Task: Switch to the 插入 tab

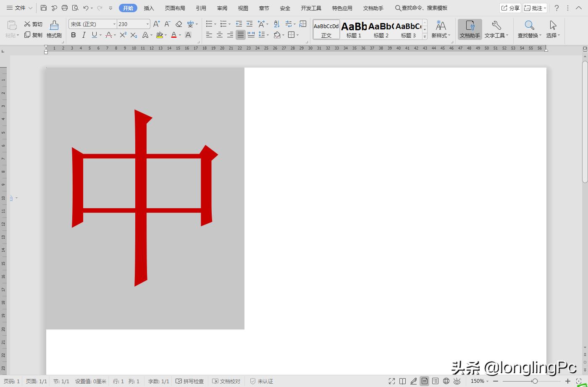Action: pyautogui.click(x=149, y=8)
